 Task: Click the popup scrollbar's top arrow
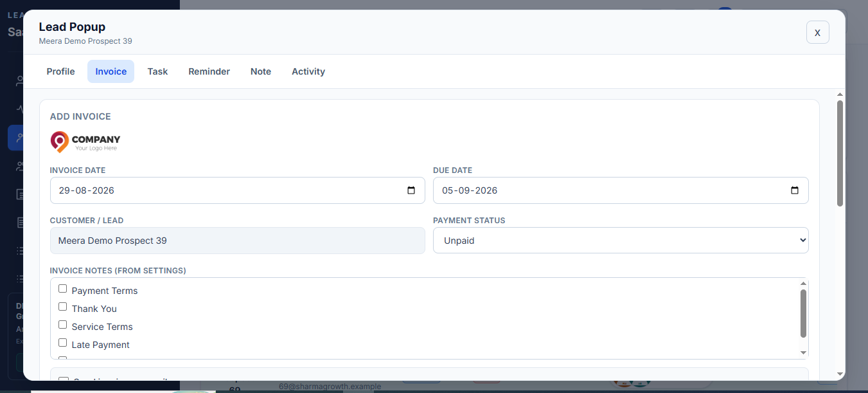click(x=840, y=95)
